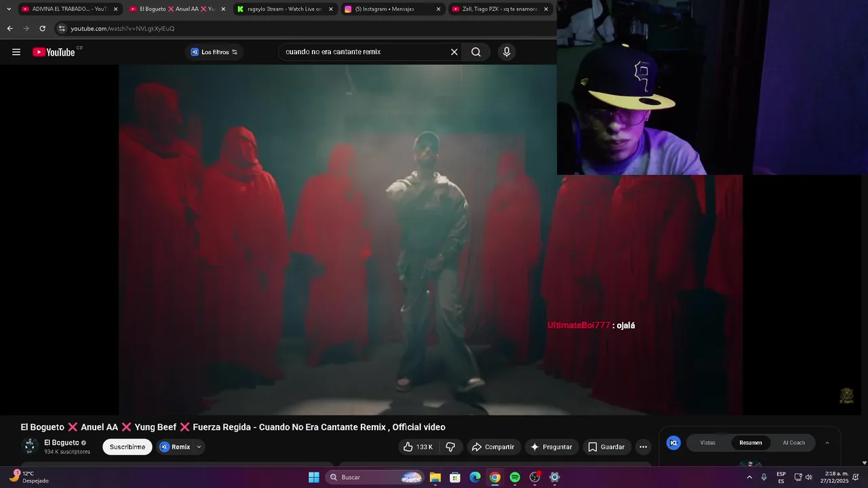Screen dimensions: 868x488
Task: Save the video with Guardar
Action: point(606,447)
